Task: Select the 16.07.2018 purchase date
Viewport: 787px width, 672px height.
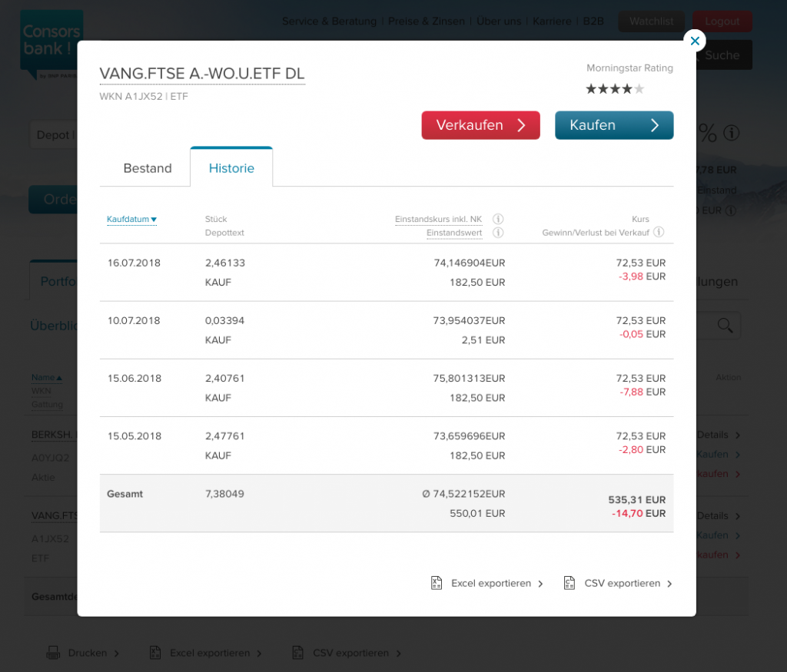Action: [x=134, y=263]
